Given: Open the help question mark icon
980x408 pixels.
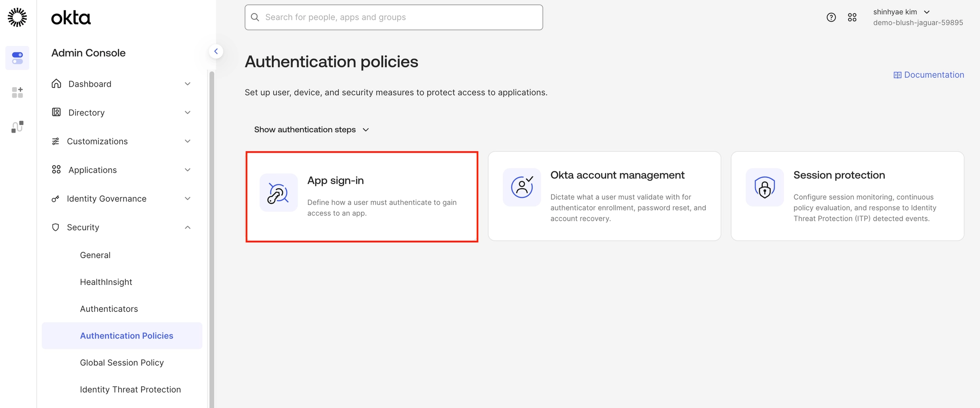Looking at the screenshot, I should click(x=831, y=17).
